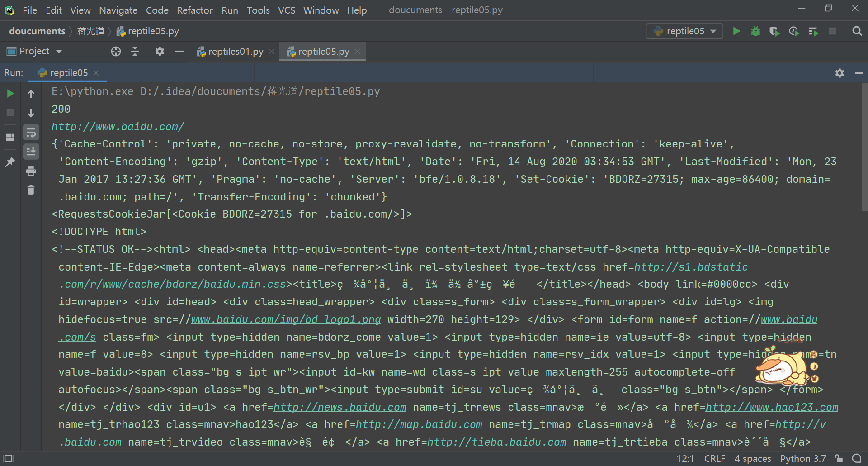Open the bd_logo1.png image link

pos(286,319)
